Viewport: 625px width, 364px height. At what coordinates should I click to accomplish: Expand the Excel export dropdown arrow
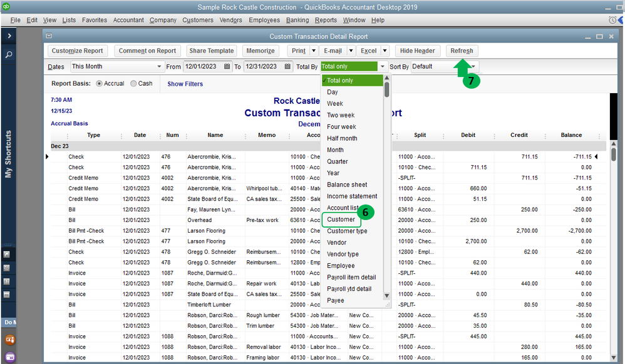385,51
